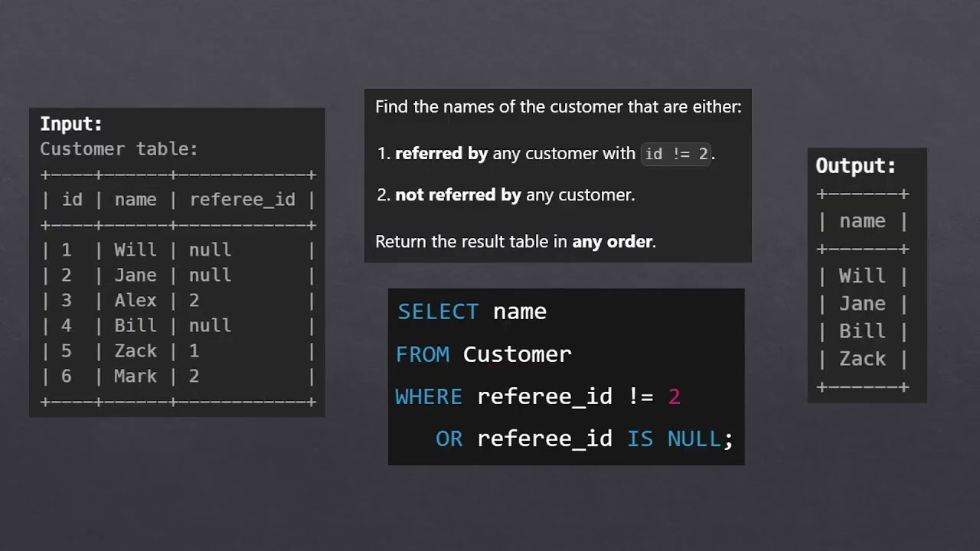Image resolution: width=980 pixels, height=551 pixels.
Task: Select Alex in the Customer input table
Action: [x=136, y=301]
